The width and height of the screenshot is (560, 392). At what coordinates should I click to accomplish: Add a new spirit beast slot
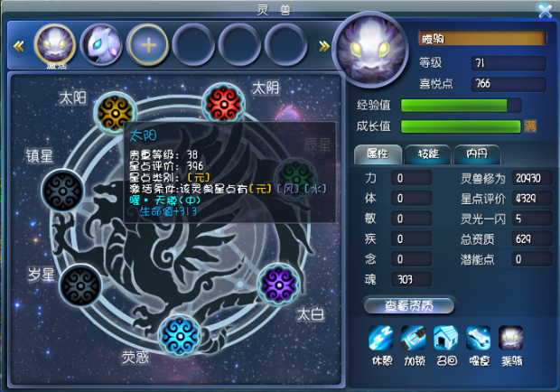[148, 44]
